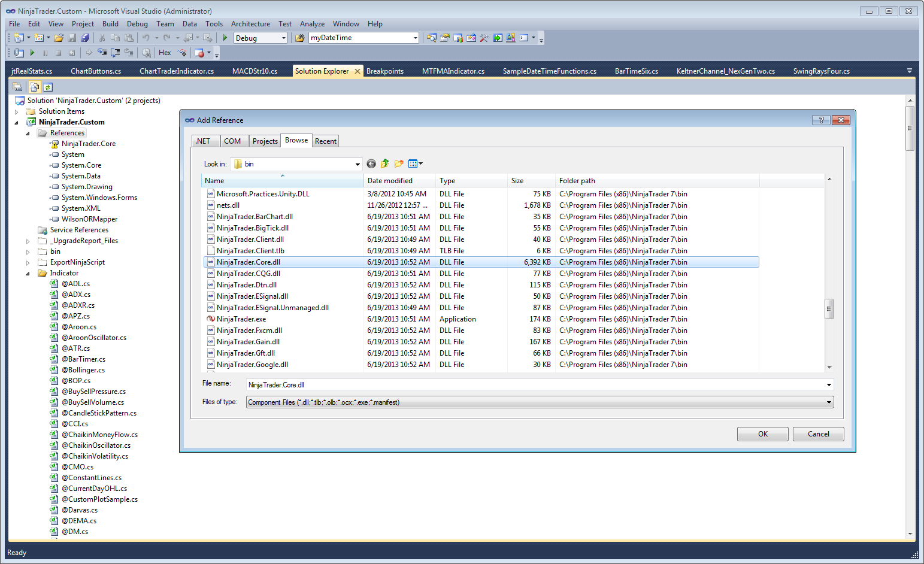Click the file list vertical scrollbar thumb
Screen dimensions: 924x564
point(829,309)
